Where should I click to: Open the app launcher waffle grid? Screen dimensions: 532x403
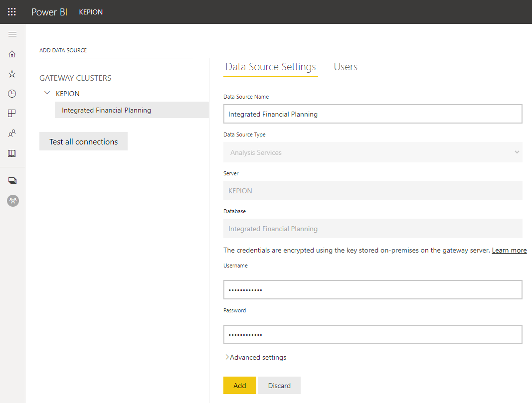pyautogui.click(x=12, y=12)
